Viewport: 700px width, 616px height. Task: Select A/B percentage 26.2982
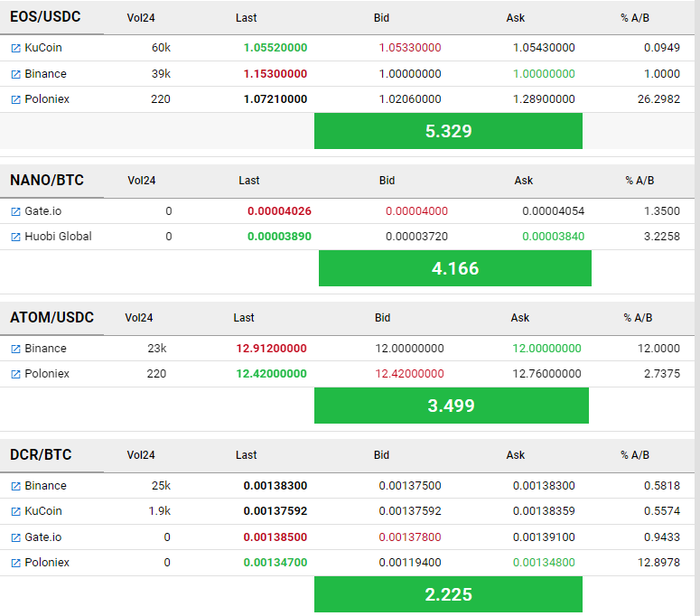click(x=658, y=99)
